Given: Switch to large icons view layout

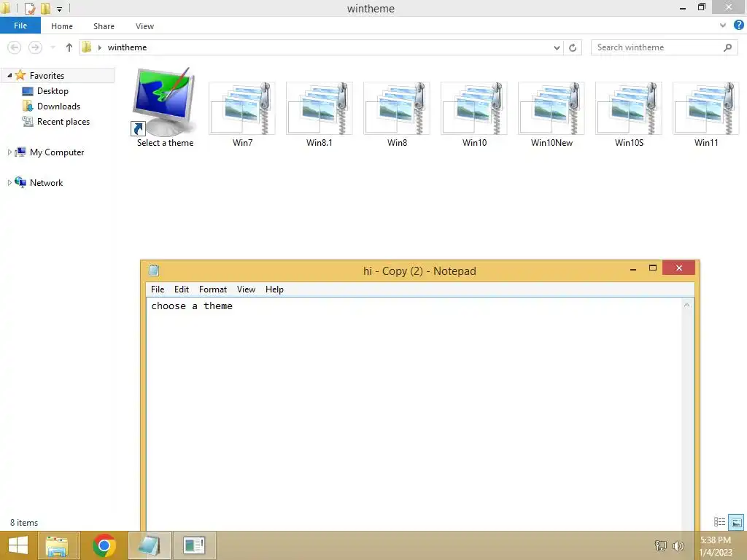Looking at the screenshot, I should pos(736,522).
